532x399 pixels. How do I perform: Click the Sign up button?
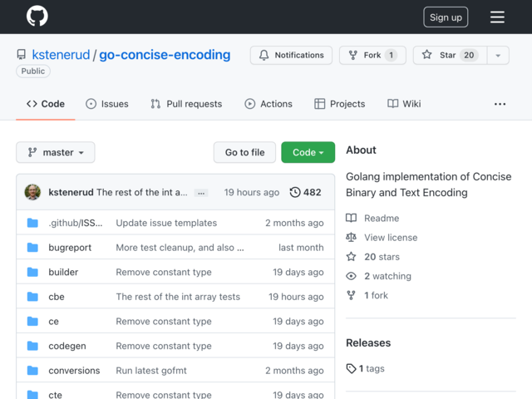(446, 17)
